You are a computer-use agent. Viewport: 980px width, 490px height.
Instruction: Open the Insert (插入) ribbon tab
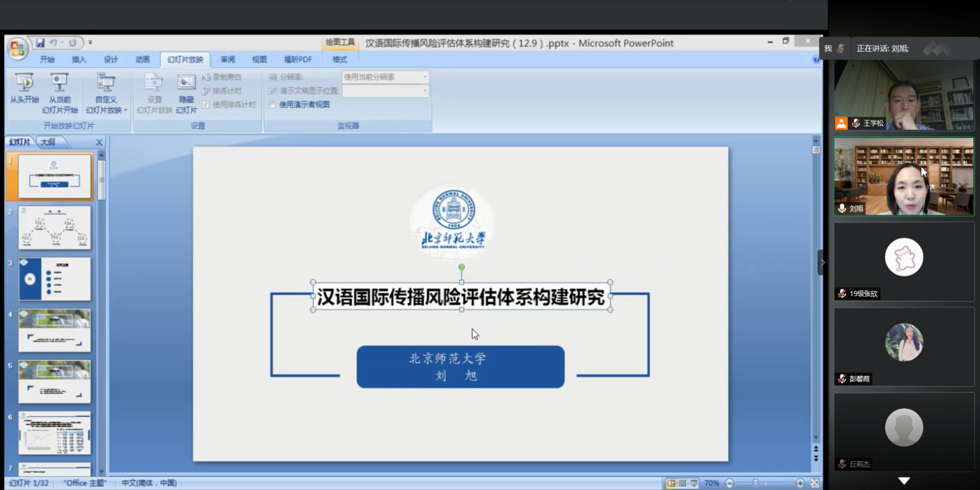click(x=79, y=60)
